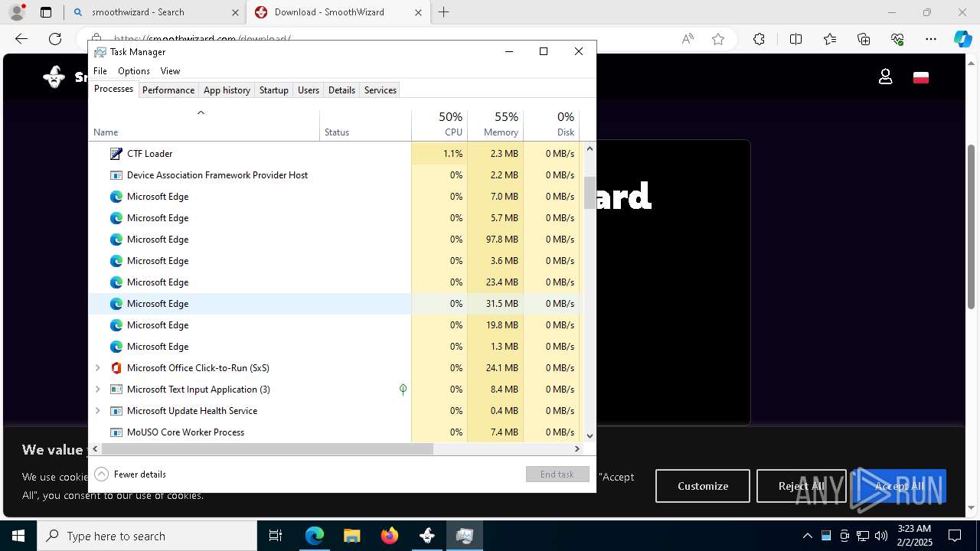Open Tab actions menu icon in Edge

46,12
